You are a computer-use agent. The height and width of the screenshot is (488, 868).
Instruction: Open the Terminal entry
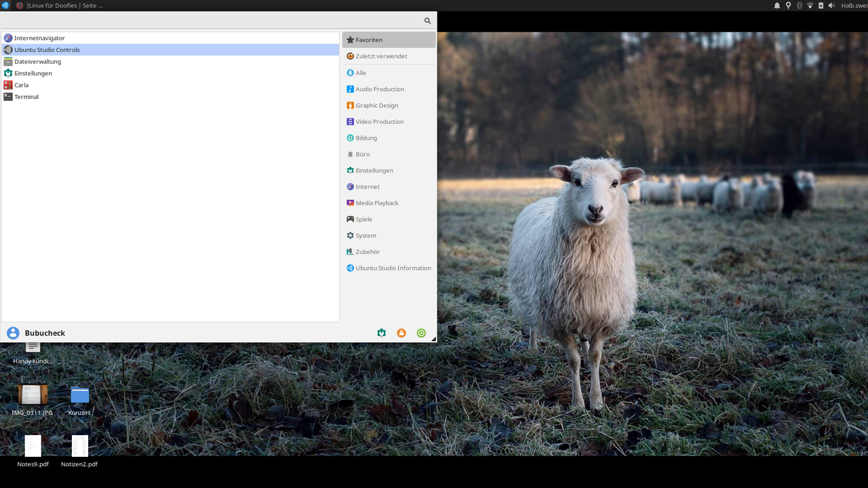tap(170, 97)
